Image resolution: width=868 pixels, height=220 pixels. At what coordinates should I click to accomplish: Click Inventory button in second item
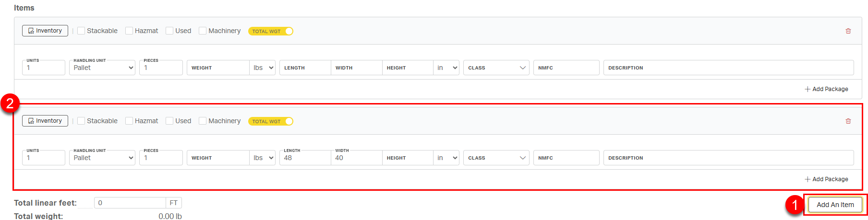point(45,121)
